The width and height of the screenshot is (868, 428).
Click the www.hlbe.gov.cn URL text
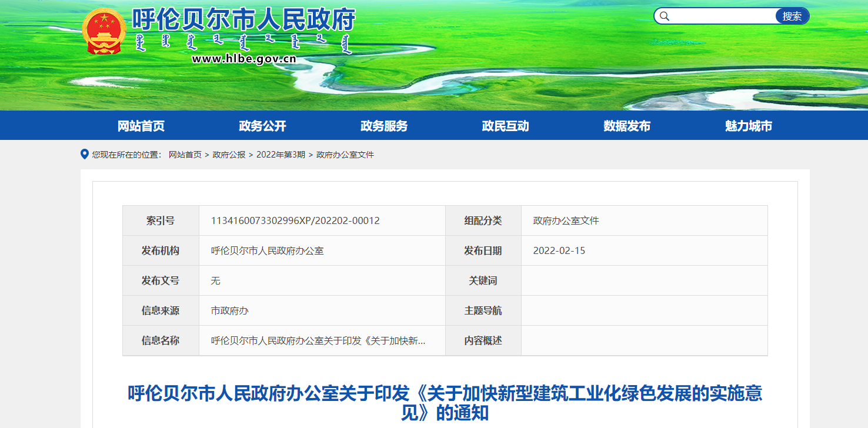point(244,58)
